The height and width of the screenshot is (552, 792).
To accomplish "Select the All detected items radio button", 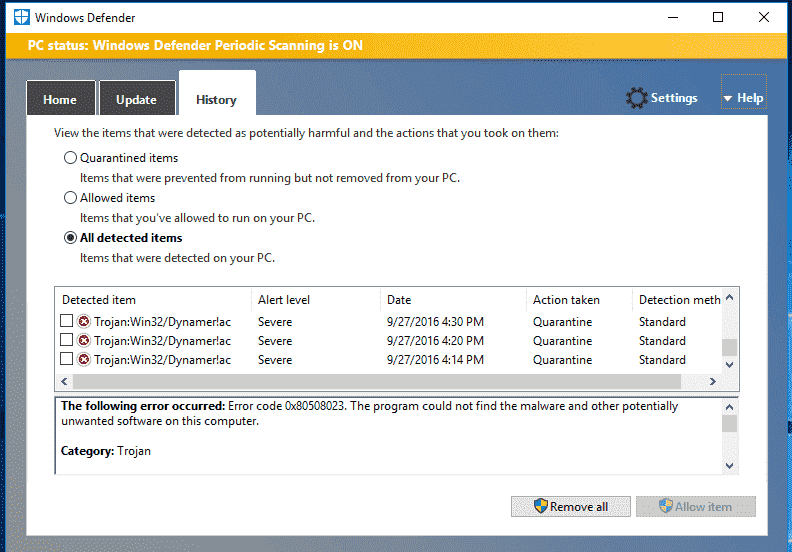I will point(70,237).
